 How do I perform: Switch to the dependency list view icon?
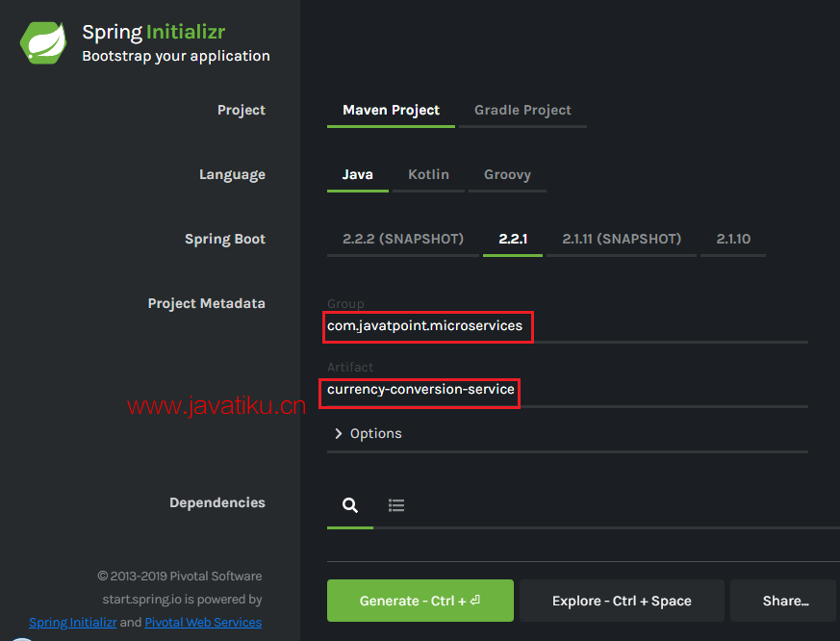(x=396, y=505)
